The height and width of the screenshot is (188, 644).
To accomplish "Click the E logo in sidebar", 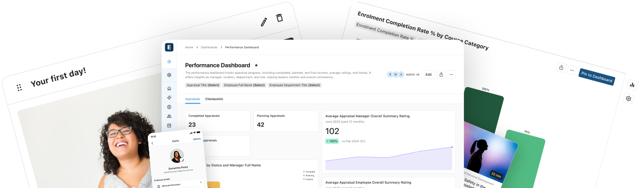I will click(x=169, y=47).
